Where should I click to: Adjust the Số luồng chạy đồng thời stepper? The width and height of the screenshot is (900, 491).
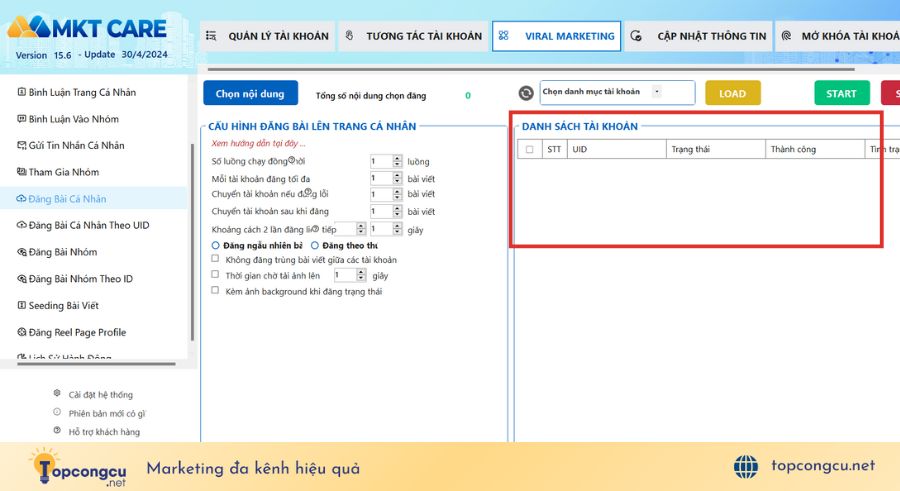point(397,161)
